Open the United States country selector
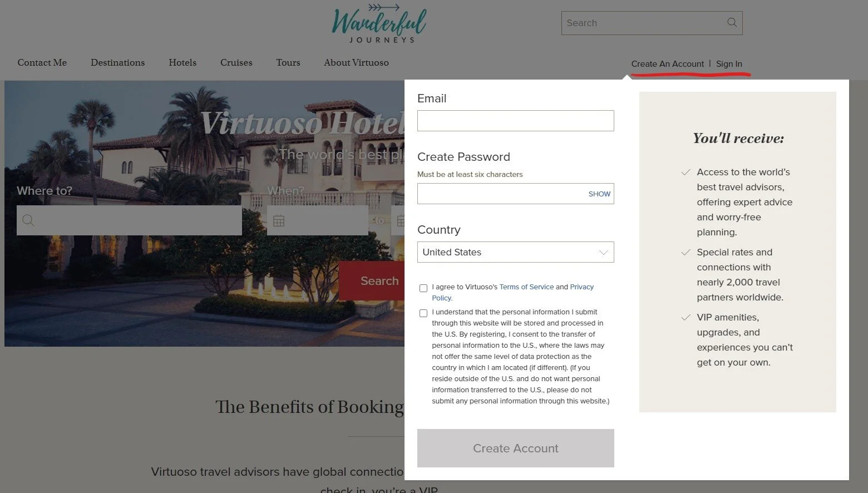Screen dimensions: 868x493 (515, 252)
